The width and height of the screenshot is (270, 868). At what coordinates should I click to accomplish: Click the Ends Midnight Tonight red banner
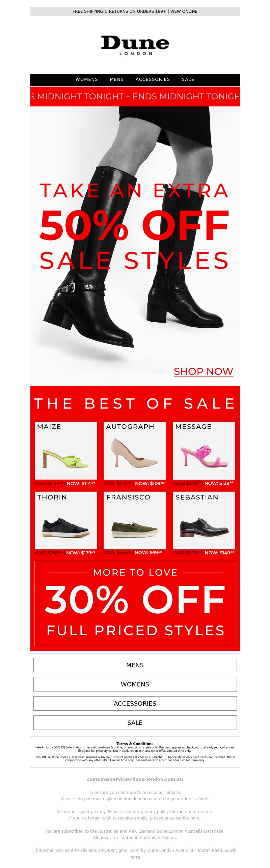coord(135,96)
